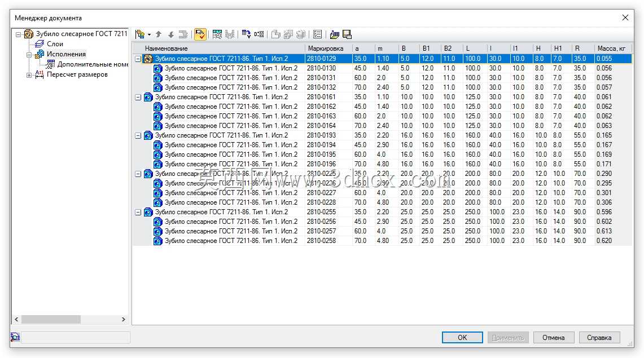Screen dimensions: 644x358
Task: Collapse the group row marked 2810-0225
Action: click(138, 174)
